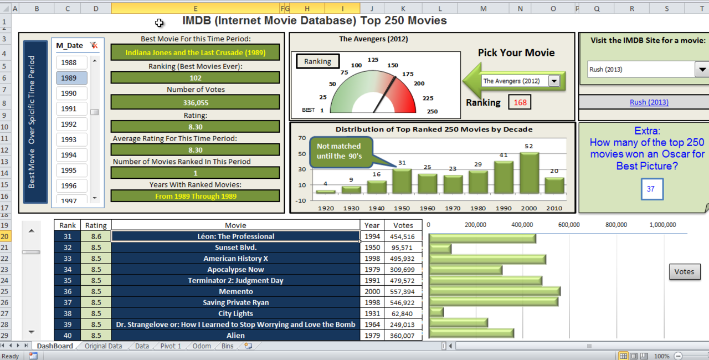This screenshot has width=709, height=360.
Task: Click the rank table scrollbar thumb
Action: click(x=31, y=252)
